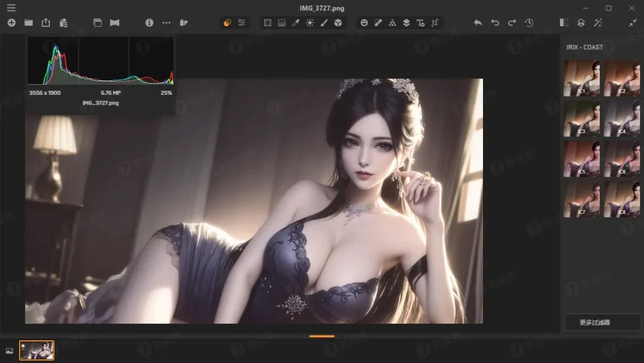This screenshot has width=644, height=363.
Task: Show the image info icon
Action: coord(150,23)
